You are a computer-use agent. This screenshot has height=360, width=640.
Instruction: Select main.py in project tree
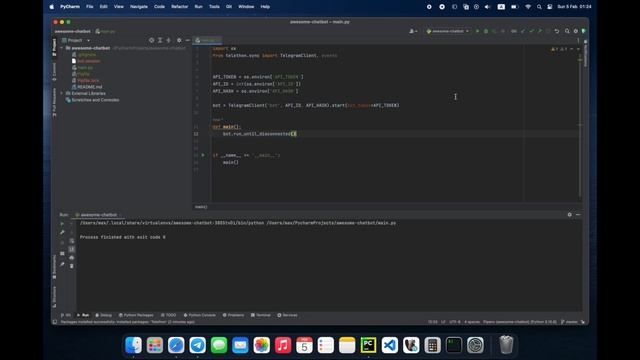click(x=82, y=67)
